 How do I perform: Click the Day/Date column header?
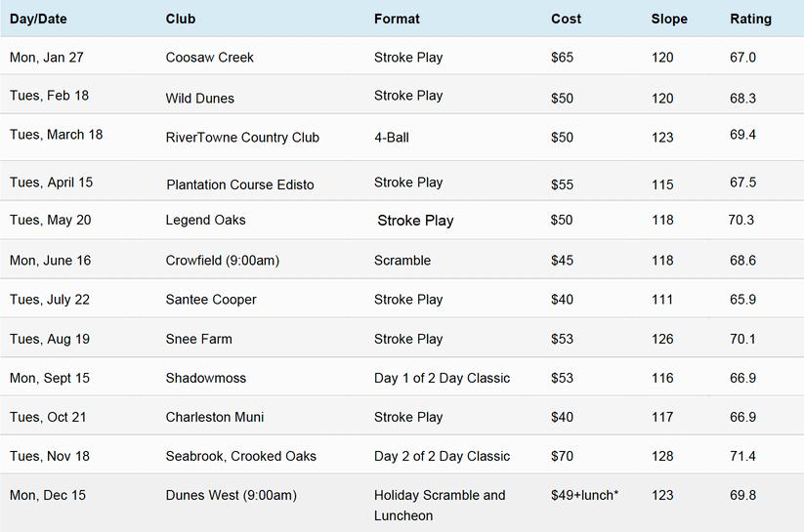pyautogui.click(x=38, y=19)
